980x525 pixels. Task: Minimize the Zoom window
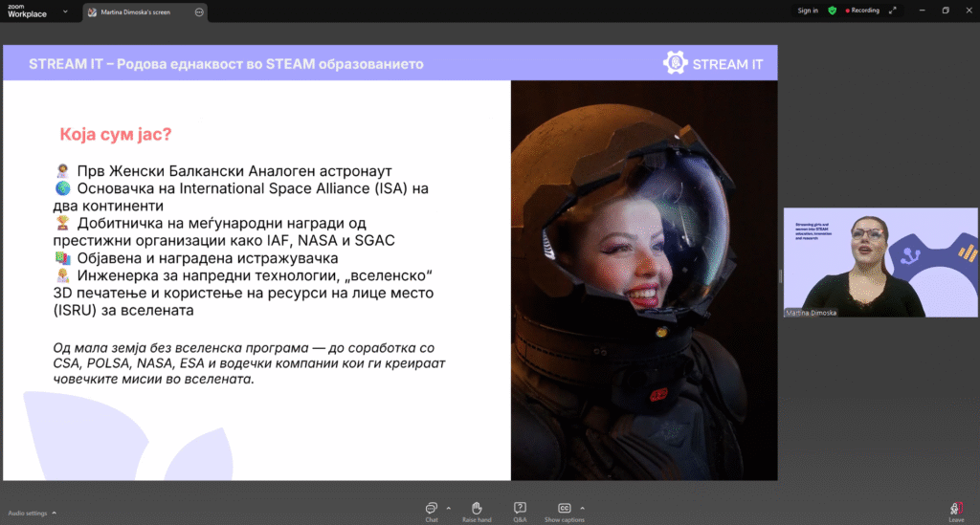click(922, 11)
